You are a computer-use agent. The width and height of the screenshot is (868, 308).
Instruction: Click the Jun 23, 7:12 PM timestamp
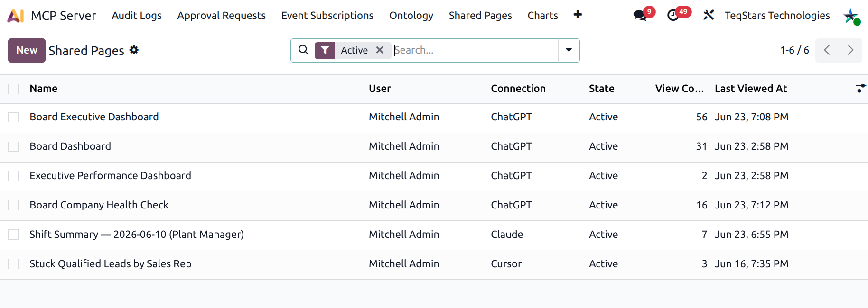752,205
